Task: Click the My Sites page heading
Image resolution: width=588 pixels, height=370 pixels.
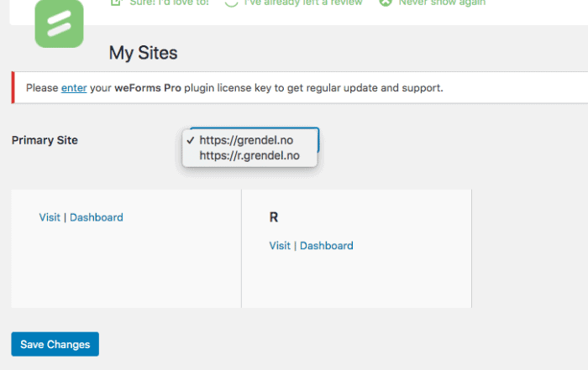Action: click(x=143, y=53)
